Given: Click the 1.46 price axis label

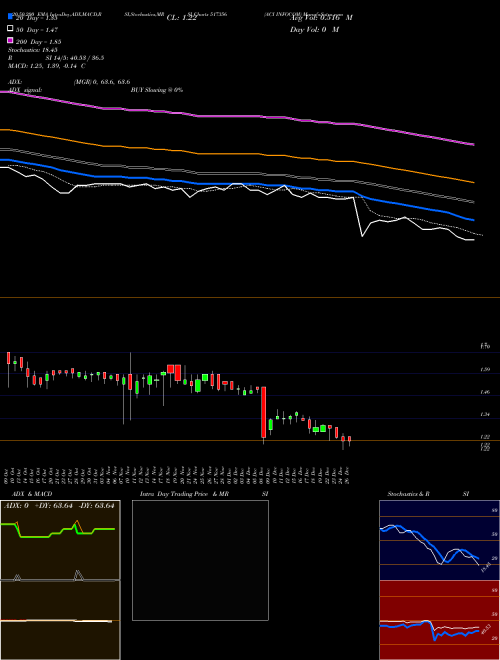Looking at the screenshot, I should (485, 392).
